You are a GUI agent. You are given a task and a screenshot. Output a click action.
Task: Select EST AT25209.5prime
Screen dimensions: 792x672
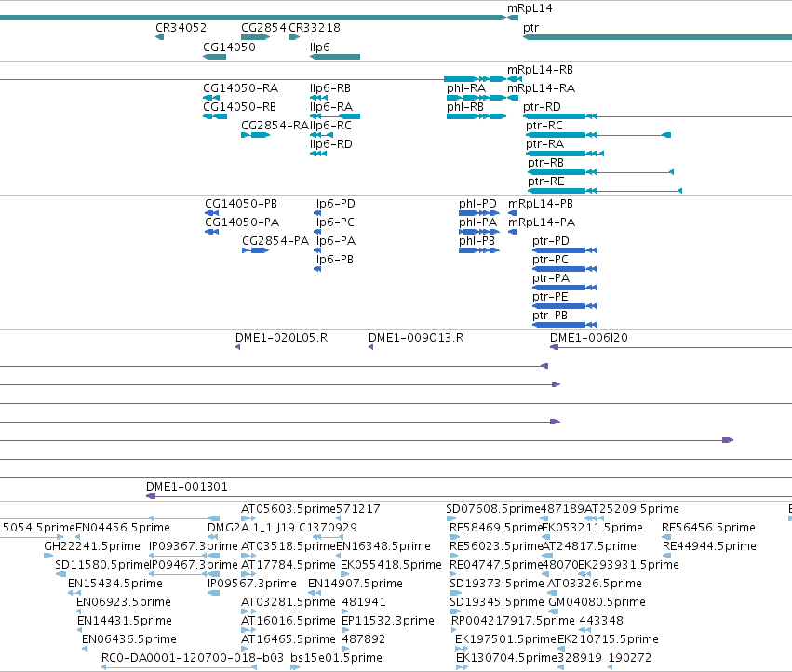[x=594, y=518]
